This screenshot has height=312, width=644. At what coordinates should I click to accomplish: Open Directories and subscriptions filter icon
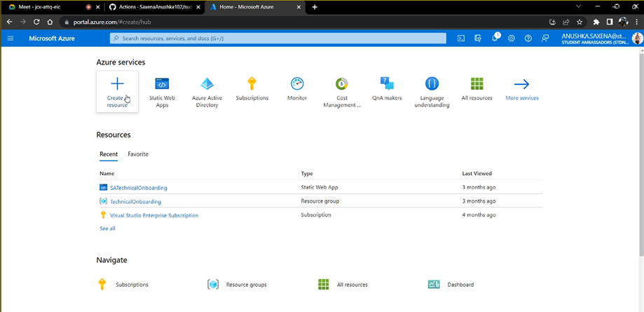coord(478,39)
